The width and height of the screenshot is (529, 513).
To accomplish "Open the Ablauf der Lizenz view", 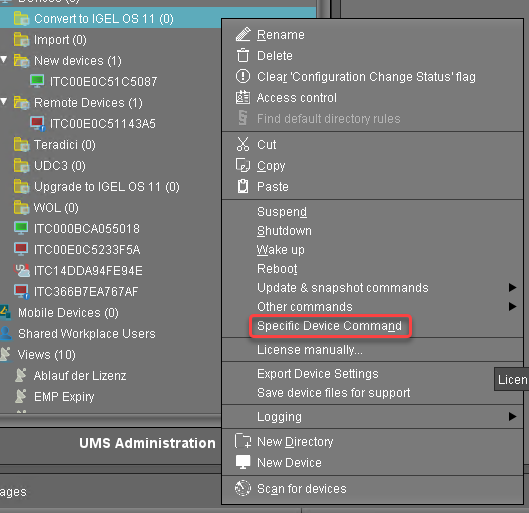I will pyautogui.click(x=80, y=376).
